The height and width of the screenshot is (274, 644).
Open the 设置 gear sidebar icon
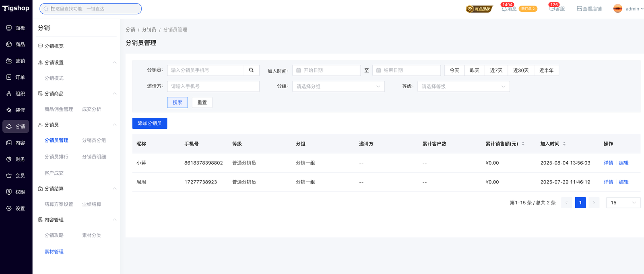point(9,208)
